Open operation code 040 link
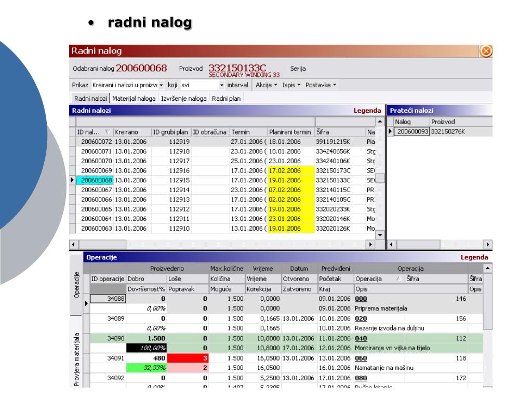This screenshot has height=399, width=532. click(x=361, y=339)
